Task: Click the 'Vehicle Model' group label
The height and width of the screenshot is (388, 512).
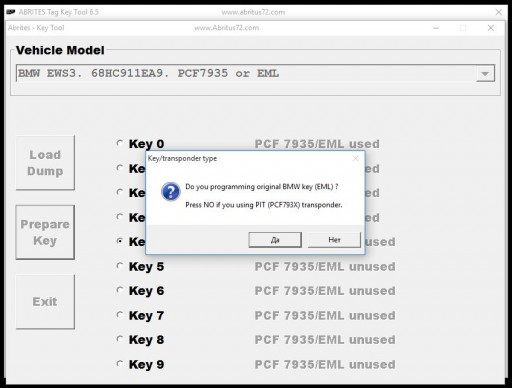Action: coord(60,50)
